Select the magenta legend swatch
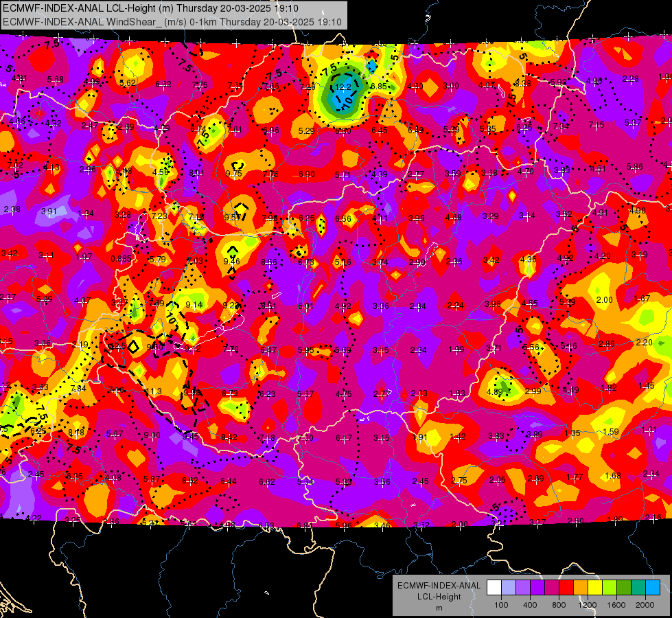Screen dimensions: 672x618 click(552, 588)
